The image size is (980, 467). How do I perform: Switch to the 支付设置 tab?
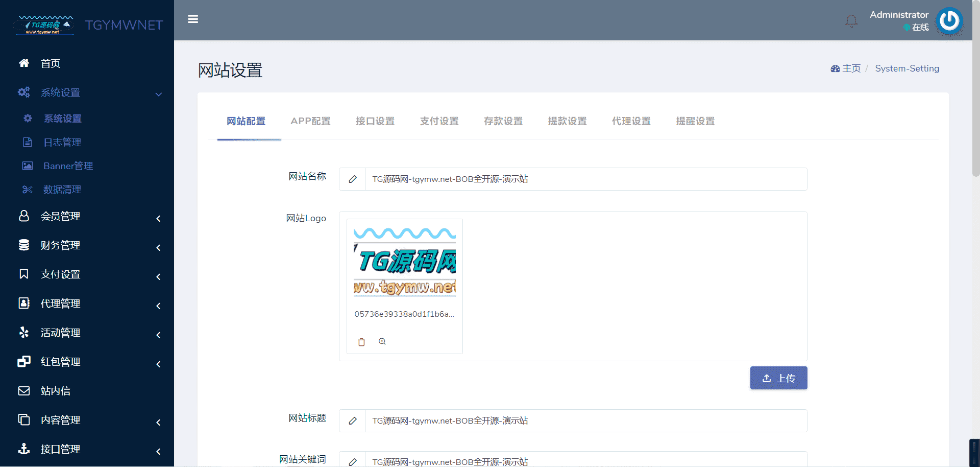pyautogui.click(x=439, y=122)
